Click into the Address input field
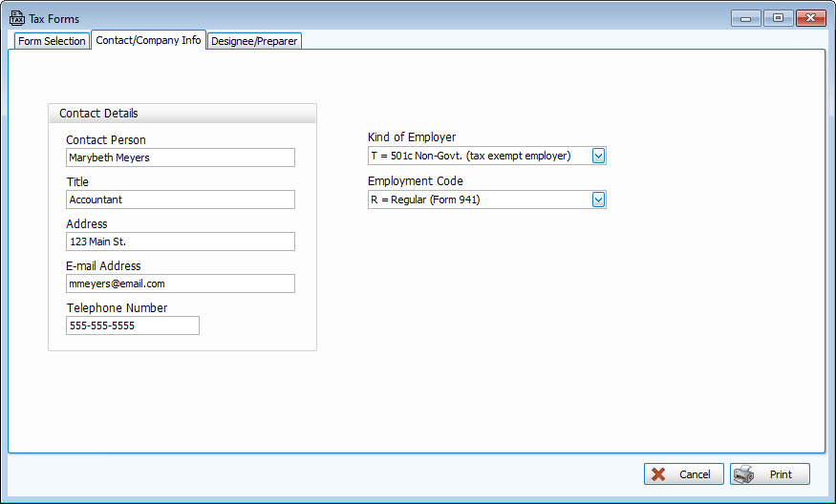This screenshot has height=504, width=836. click(180, 241)
